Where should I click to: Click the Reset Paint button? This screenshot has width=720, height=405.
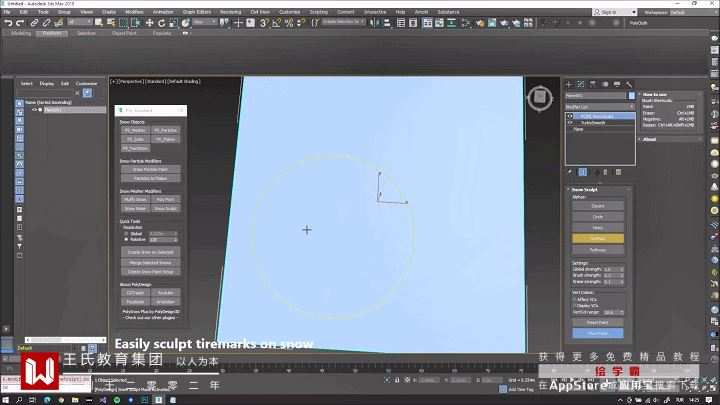(x=598, y=323)
